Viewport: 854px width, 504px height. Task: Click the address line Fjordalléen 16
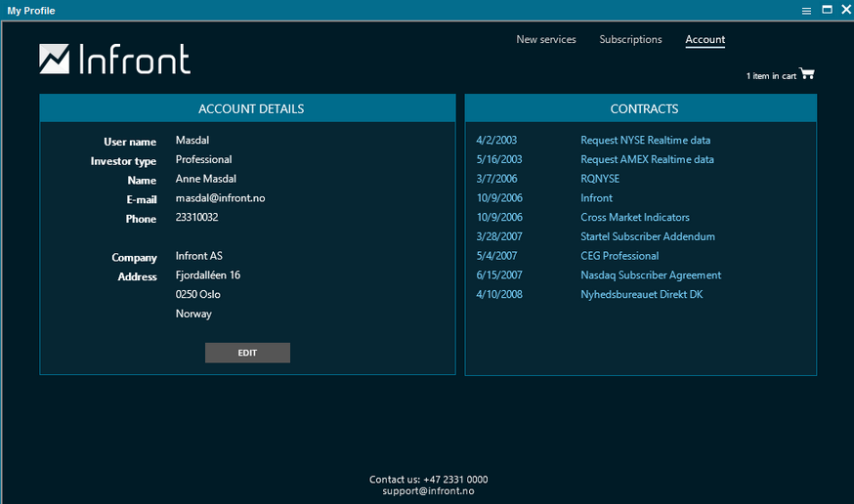point(207,275)
